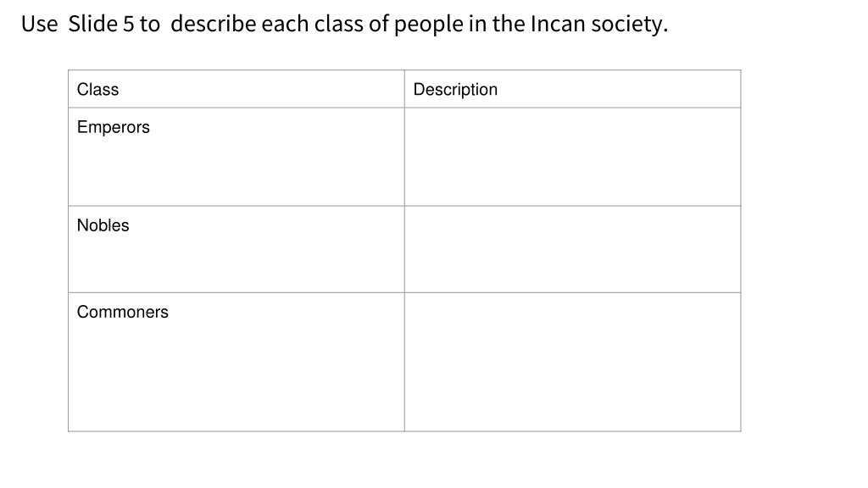Click the word "people" in the instruction

pyautogui.click(x=428, y=25)
